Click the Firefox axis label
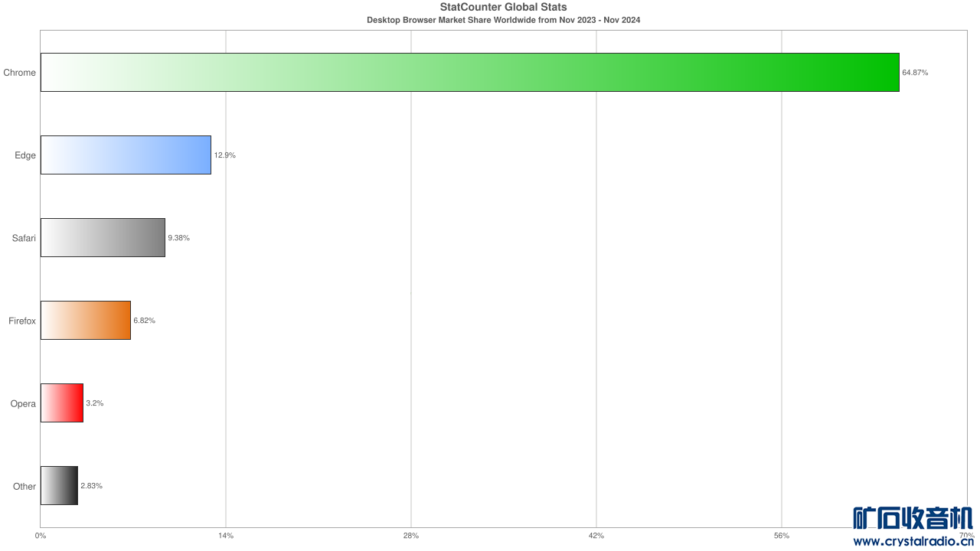Image resolution: width=980 pixels, height=551 pixels. (x=22, y=321)
